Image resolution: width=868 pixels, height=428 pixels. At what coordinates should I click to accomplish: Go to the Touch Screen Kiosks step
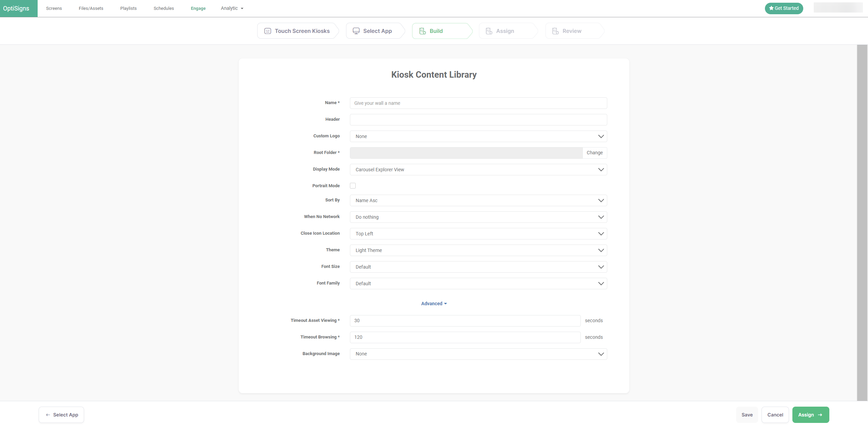[x=298, y=31]
